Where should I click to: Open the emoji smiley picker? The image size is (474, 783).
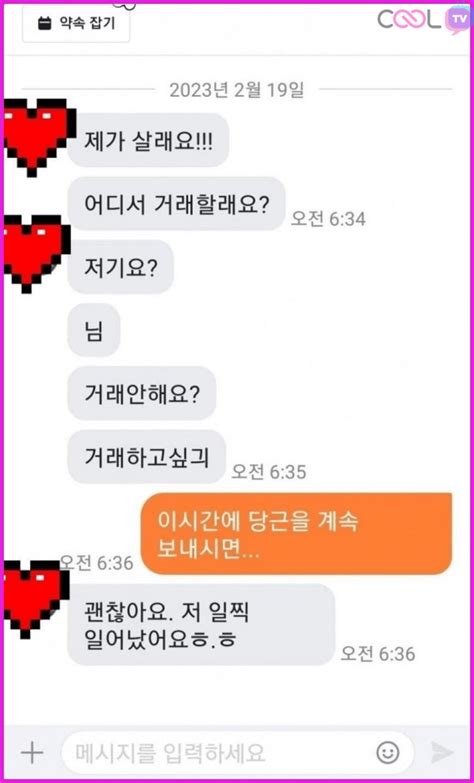click(388, 753)
